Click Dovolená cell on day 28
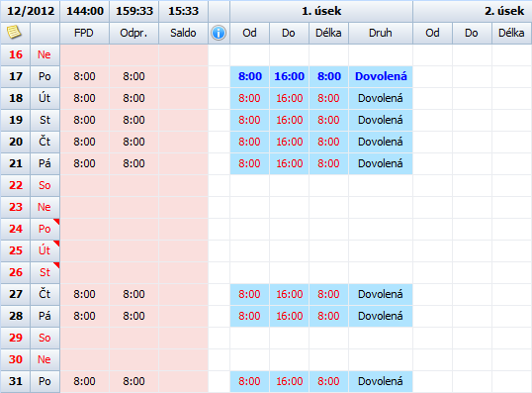This screenshot has height=393, width=532. [381, 316]
